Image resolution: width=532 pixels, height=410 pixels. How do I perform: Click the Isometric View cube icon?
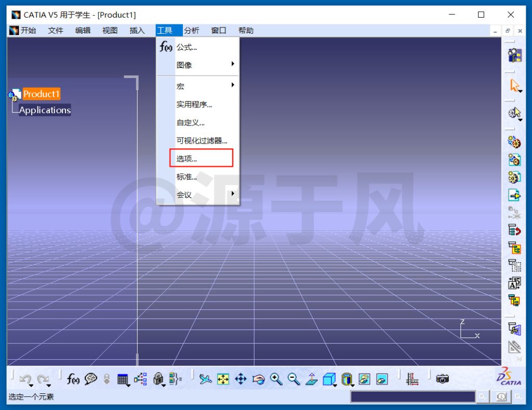click(329, 379)
